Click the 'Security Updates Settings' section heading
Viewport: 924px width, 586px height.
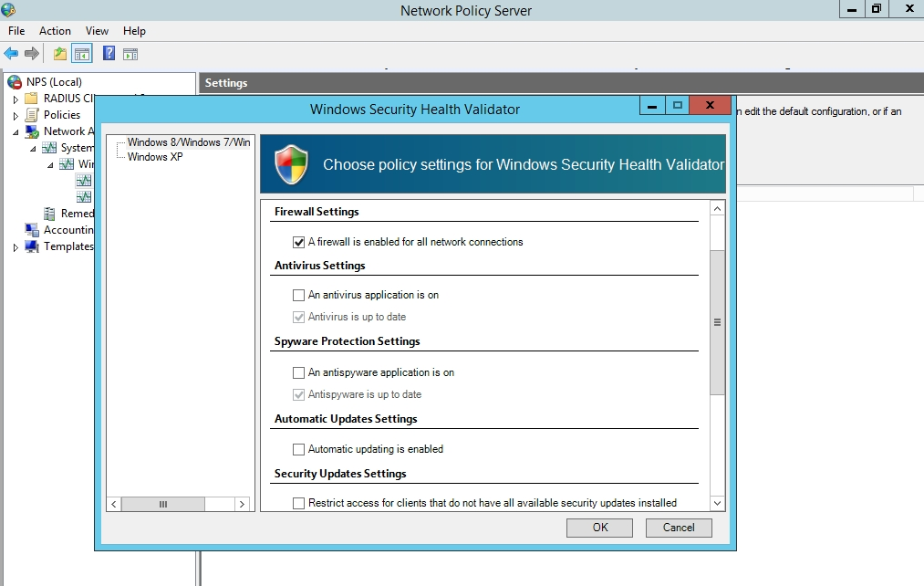coord(340,474)
